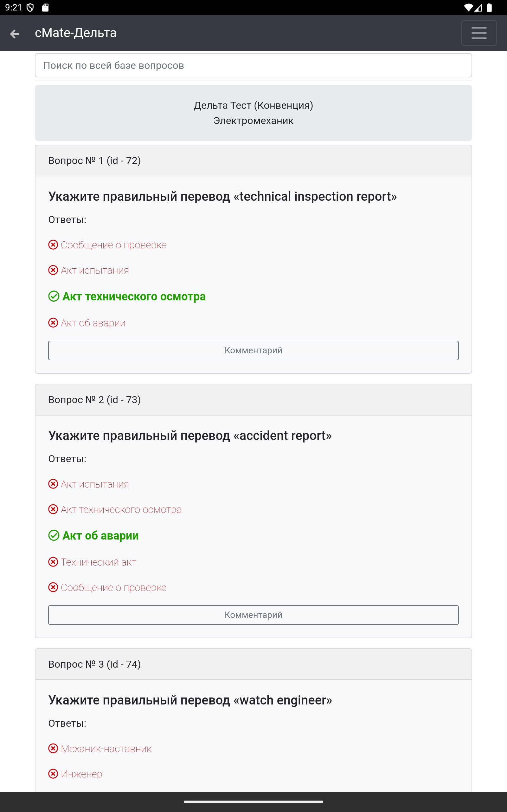Expand the Комментарий section for question 1
Image resolution: width=507 pixels, height=812 pixels.
click(253, 350)
